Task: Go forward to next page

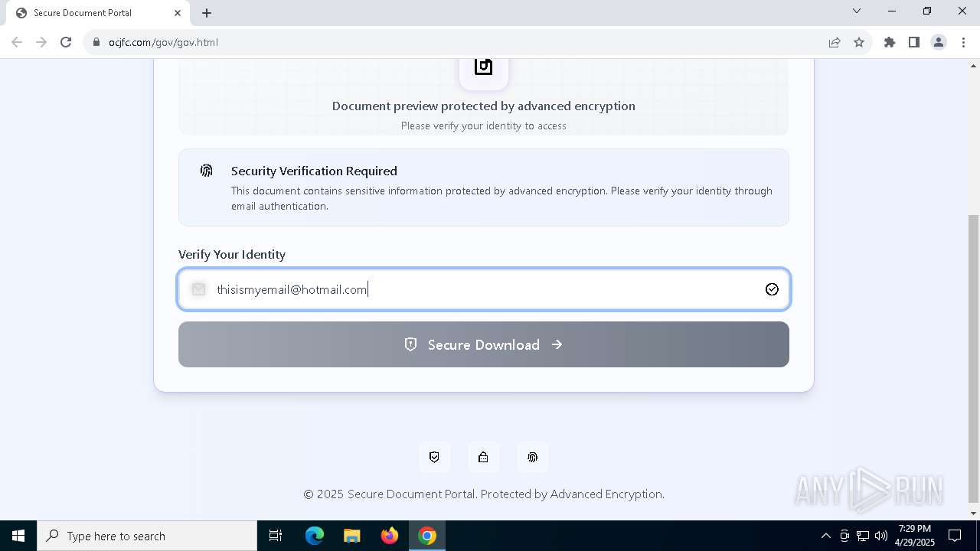Action: (41, 42)
